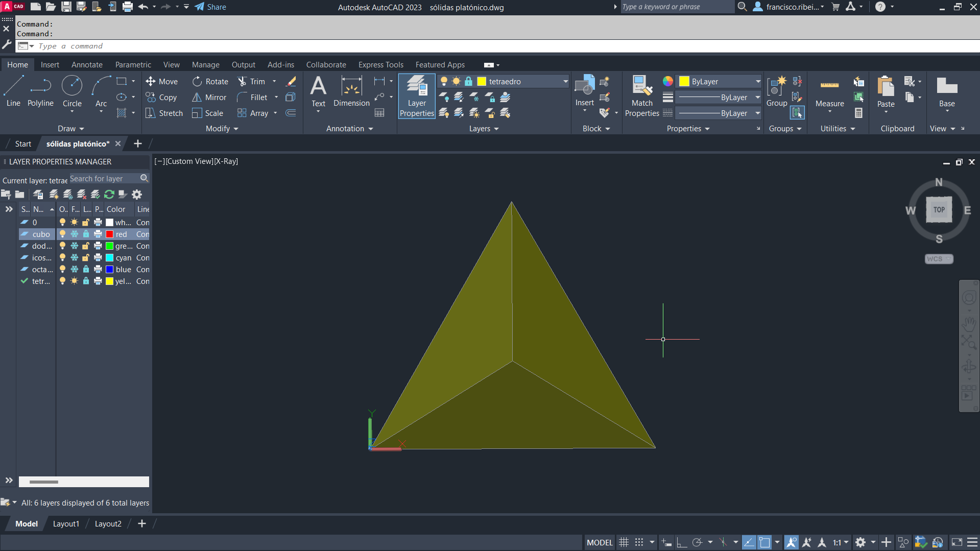Toggle plot printer of icos layer
980x551 pixels.
click(98, 257)
